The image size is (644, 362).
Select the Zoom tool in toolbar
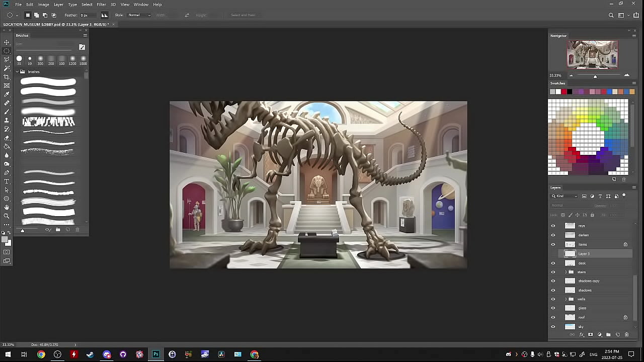tap(7, 216)
